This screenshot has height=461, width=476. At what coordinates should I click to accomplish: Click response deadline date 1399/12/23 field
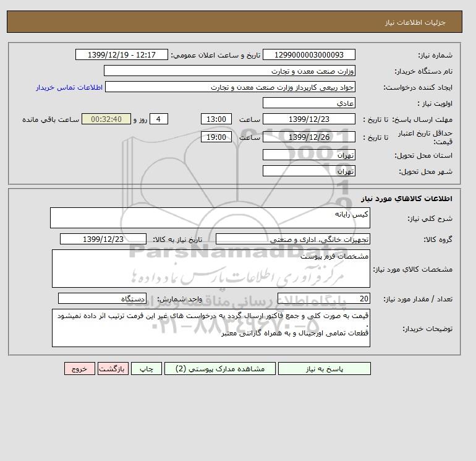pyautogui.click(x=308, y=119)
